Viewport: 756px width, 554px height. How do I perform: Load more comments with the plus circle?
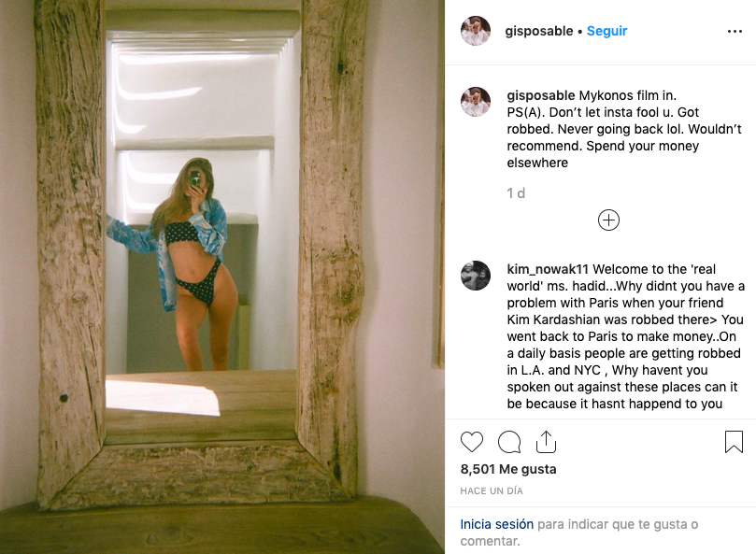pos(608,220)
